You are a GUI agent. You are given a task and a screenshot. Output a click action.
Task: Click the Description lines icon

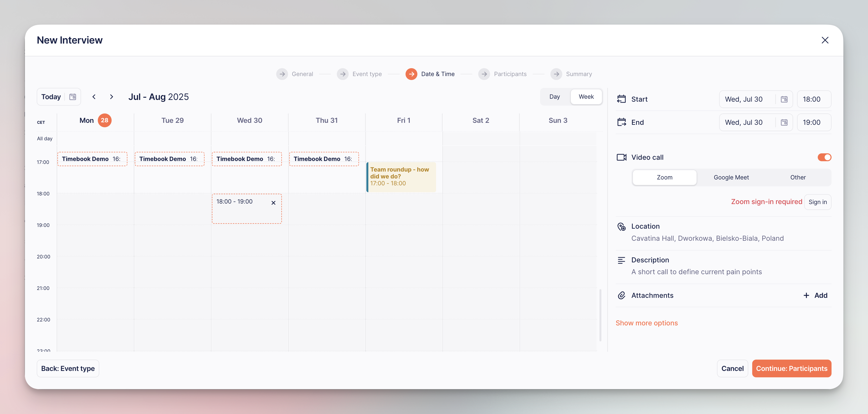(x=621, y=260)
